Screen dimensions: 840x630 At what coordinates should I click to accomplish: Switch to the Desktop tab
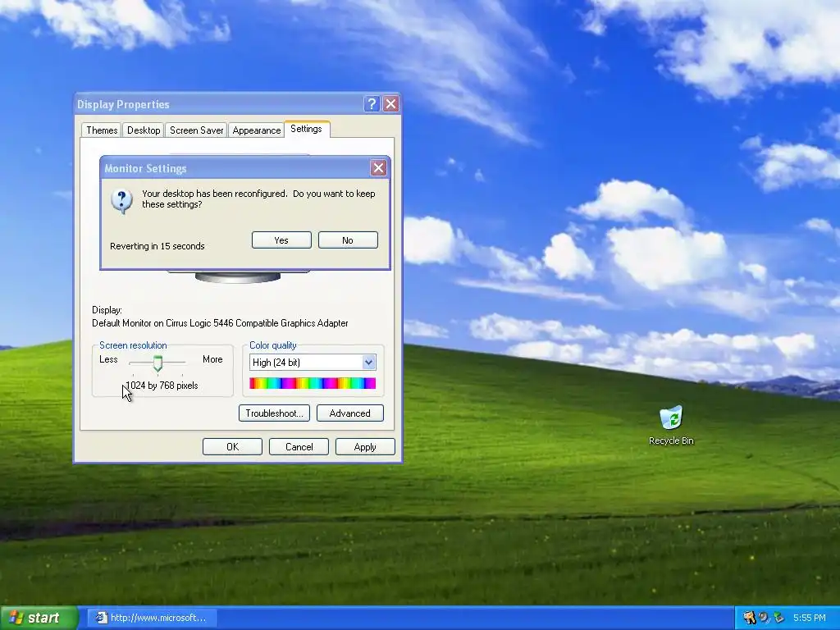tap(143, 130)
